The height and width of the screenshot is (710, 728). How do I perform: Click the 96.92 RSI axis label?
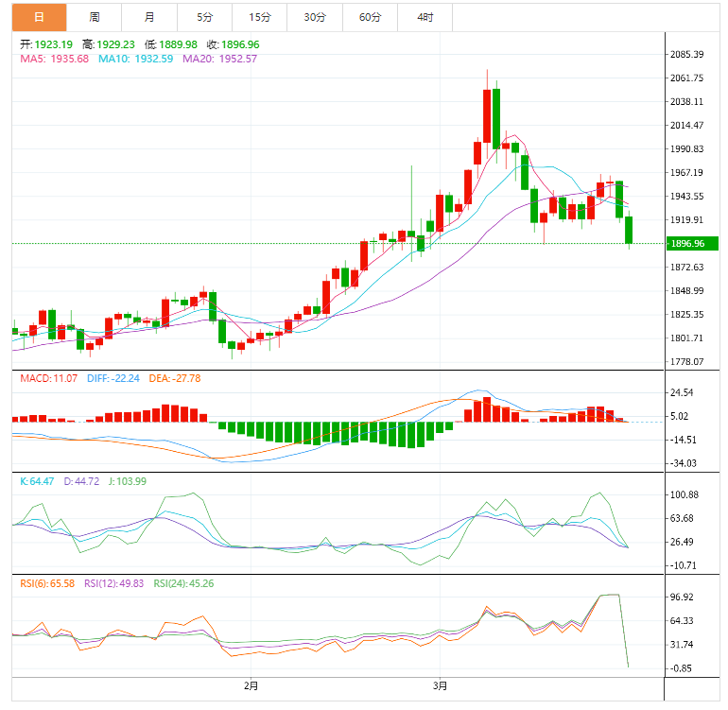[682, 597]
